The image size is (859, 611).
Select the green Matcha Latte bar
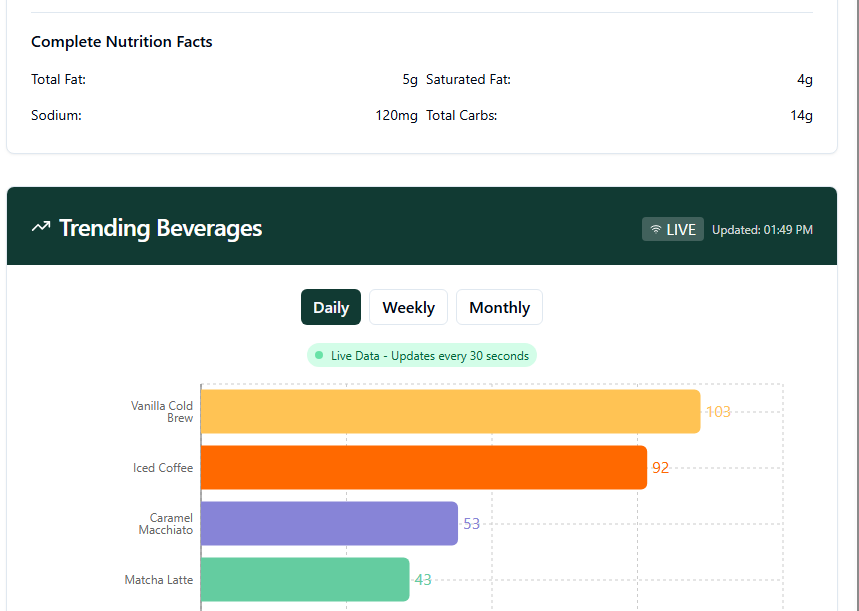tap(305, 580)
